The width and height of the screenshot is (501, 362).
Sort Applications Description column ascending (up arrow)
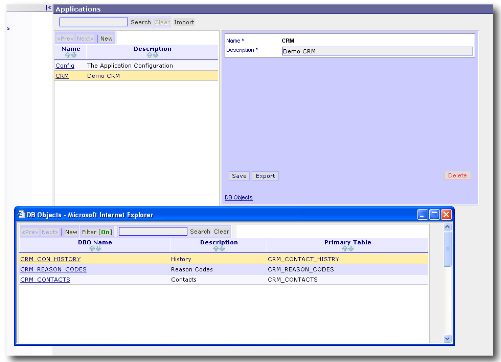(150, 55)
